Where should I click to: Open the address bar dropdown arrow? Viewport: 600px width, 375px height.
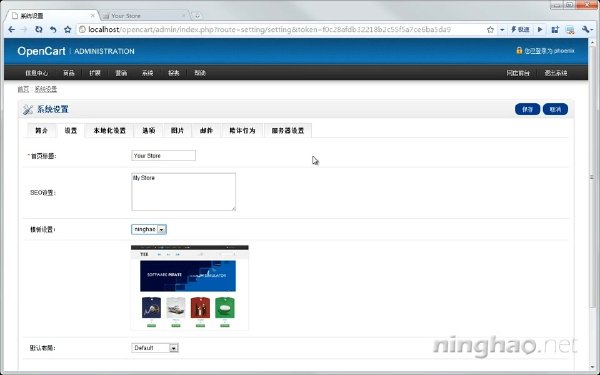click(x=502, y=29)
